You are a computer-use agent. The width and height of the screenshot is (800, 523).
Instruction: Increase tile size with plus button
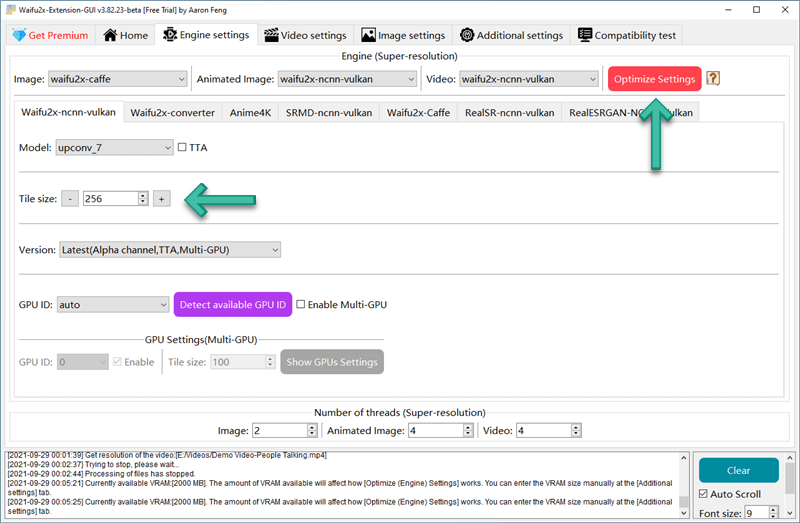[x=161, y=199]
